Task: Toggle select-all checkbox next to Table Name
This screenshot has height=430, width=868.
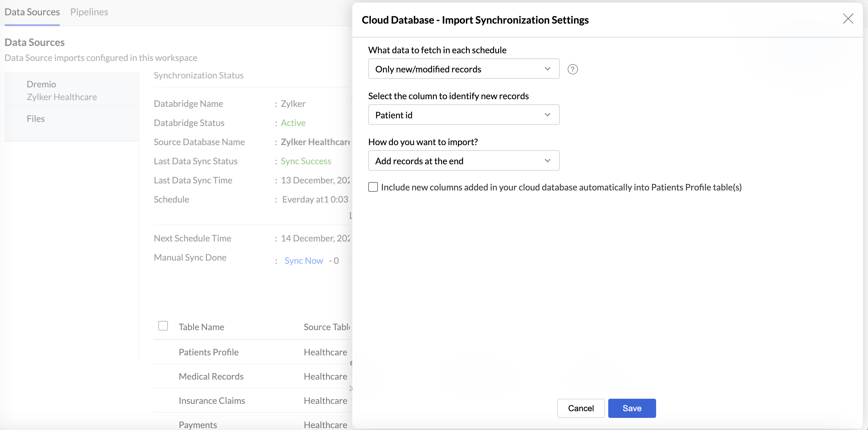Action: point(163,326)
